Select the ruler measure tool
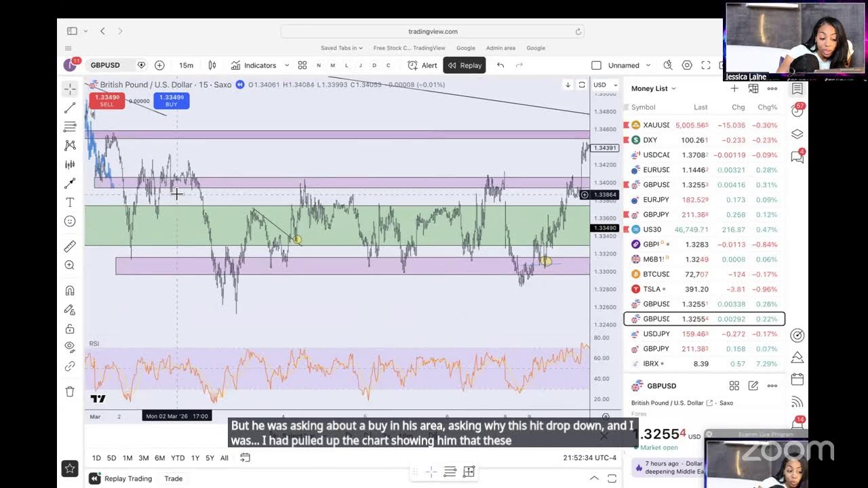 pyautogui.click(x=70, y=247)
